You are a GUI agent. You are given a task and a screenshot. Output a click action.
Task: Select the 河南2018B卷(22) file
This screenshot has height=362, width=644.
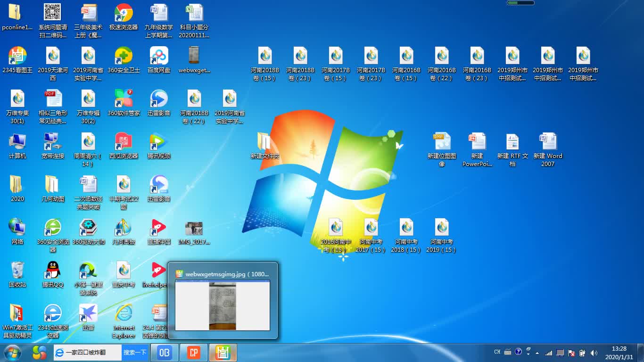click(x=194, y=107)
